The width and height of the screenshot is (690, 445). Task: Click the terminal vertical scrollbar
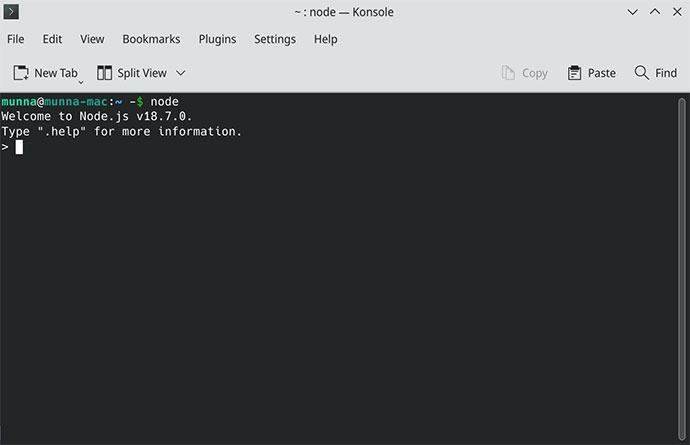pyautogui.click(x=682, y=268)
